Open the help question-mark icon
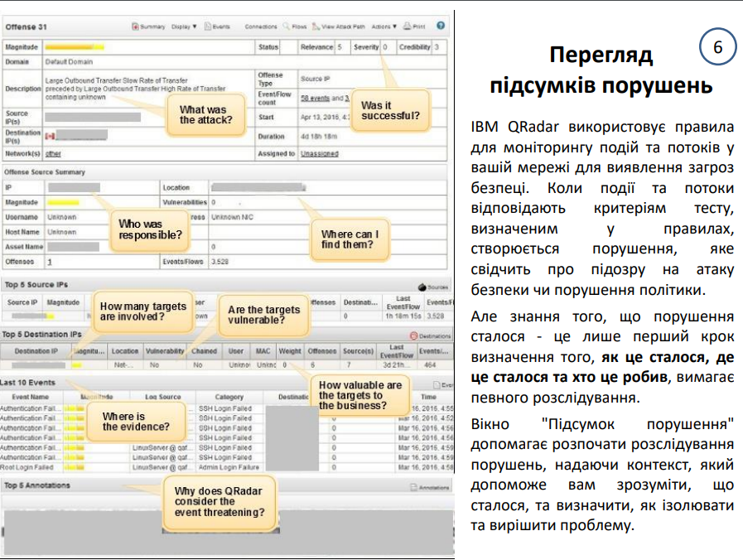The image size is (743, 560). (x=441, y=26)
